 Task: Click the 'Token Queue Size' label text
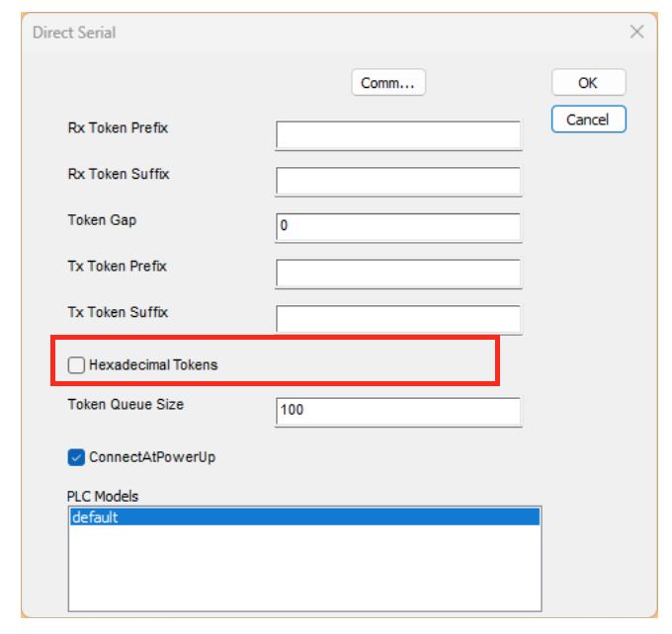pos(126,404)
